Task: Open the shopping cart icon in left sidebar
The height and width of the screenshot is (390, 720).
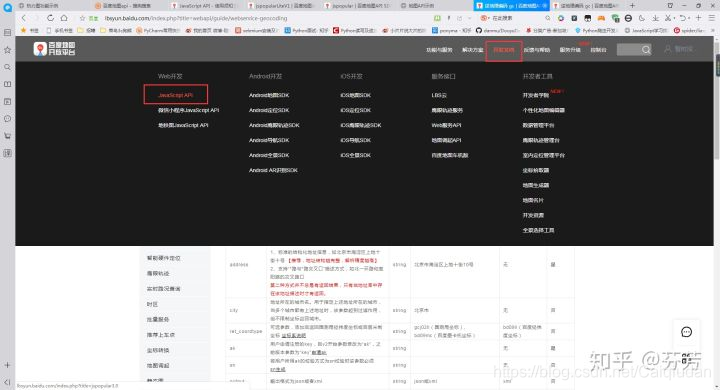Action: (x=7, y=136)
